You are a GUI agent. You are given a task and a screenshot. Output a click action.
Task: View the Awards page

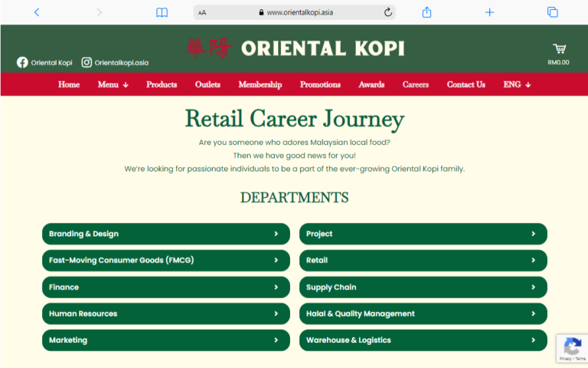click(x=371, y=84)
